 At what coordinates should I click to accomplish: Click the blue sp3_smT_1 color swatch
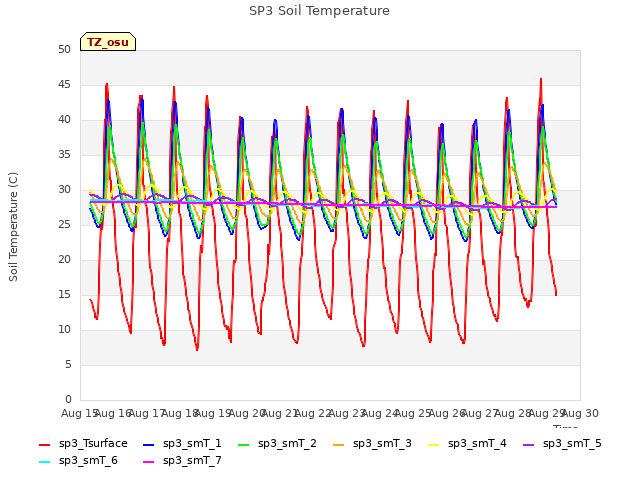(x=149, y=444)
